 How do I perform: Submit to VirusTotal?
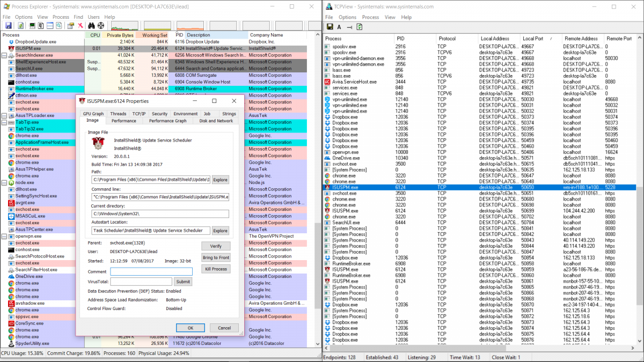tap(183, 282)
